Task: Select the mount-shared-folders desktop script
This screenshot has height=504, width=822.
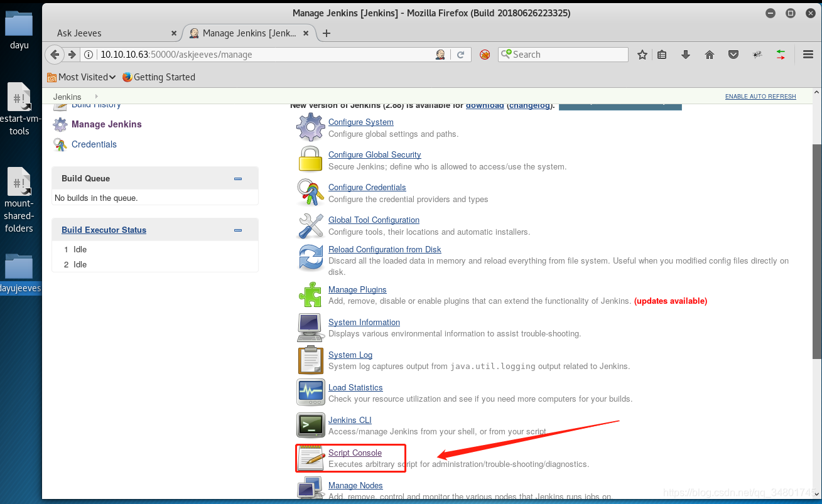Action: (x=19, y=201)
